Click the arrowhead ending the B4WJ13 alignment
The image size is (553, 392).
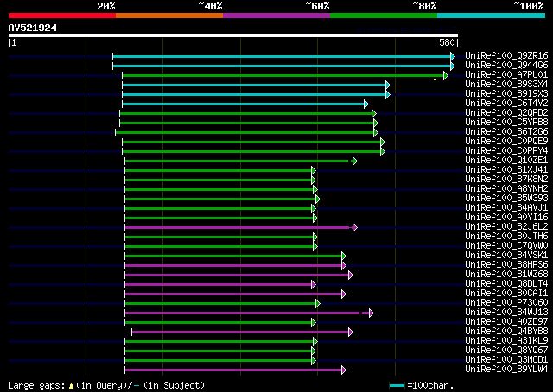click(x=371, y=313)
